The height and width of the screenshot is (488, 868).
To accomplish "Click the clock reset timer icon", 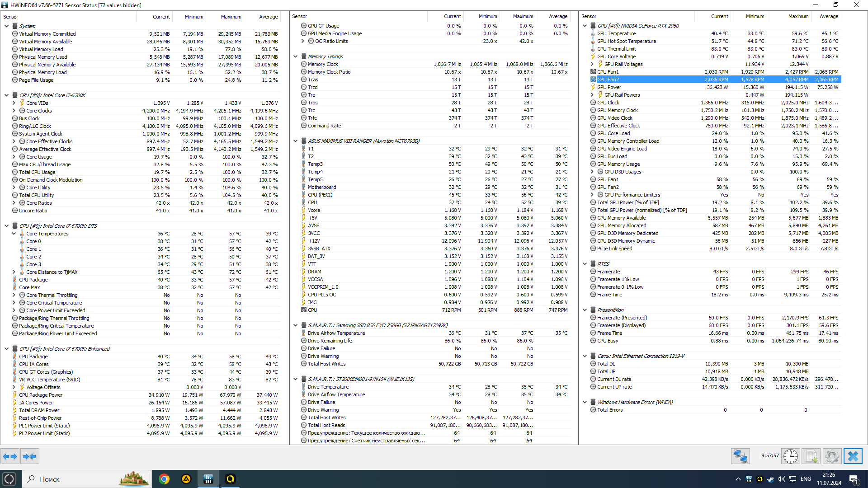I will coord(790,456).
